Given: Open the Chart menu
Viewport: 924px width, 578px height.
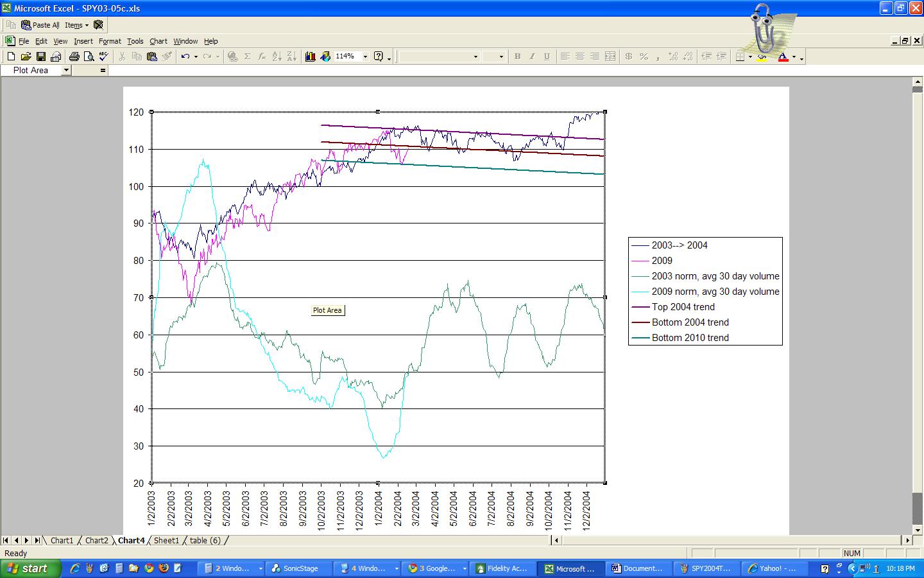Looking at the screenshot, I should point(158,41).
